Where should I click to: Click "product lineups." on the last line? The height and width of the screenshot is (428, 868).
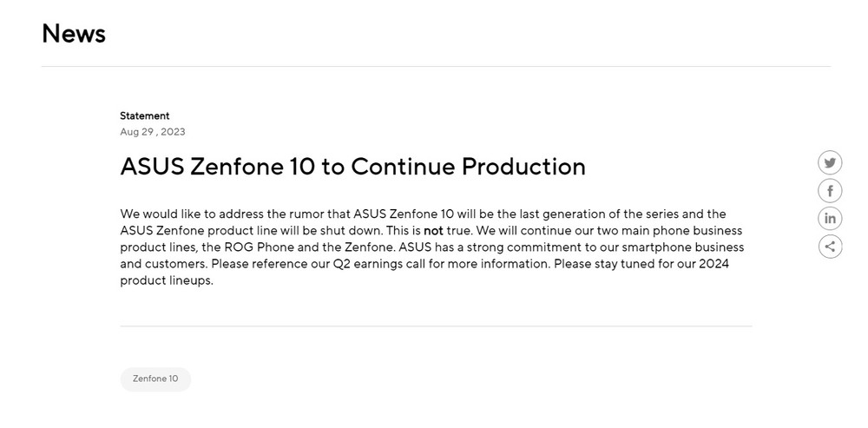(167, 280)
